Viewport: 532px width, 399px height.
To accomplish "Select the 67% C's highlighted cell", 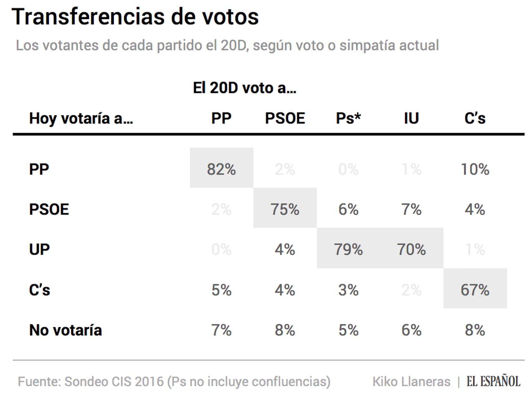I will click(475, 288).
